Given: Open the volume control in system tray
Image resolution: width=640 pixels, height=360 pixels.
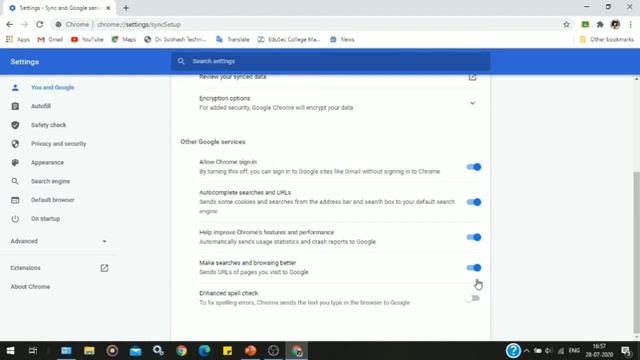Looking at the screenshot, I should tap(549, 351).
